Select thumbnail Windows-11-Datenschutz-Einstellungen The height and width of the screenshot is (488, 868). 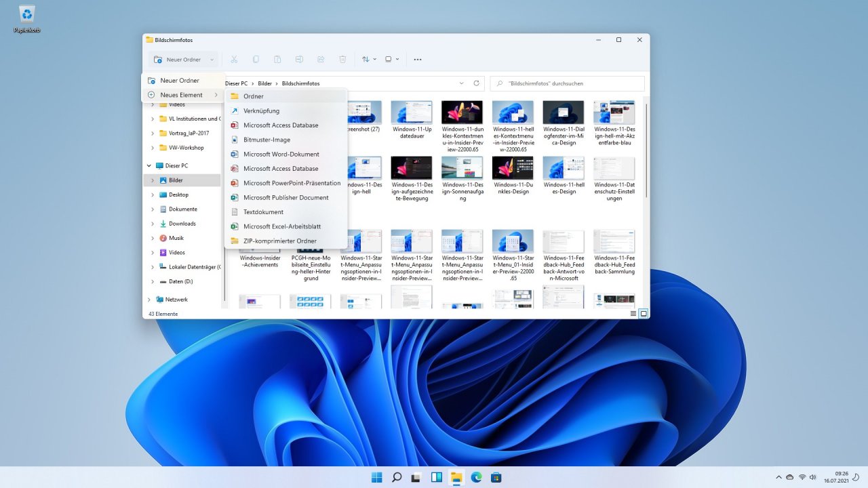coord(614,178)
